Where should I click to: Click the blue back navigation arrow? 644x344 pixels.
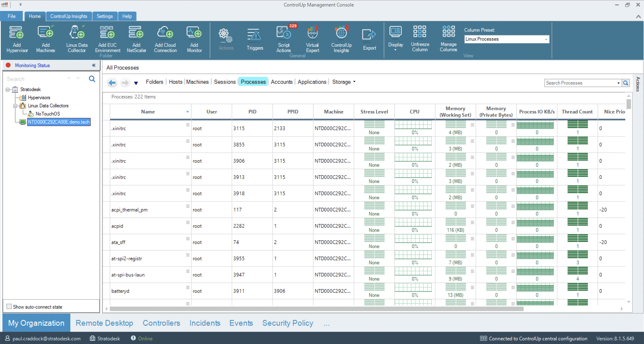112,82
